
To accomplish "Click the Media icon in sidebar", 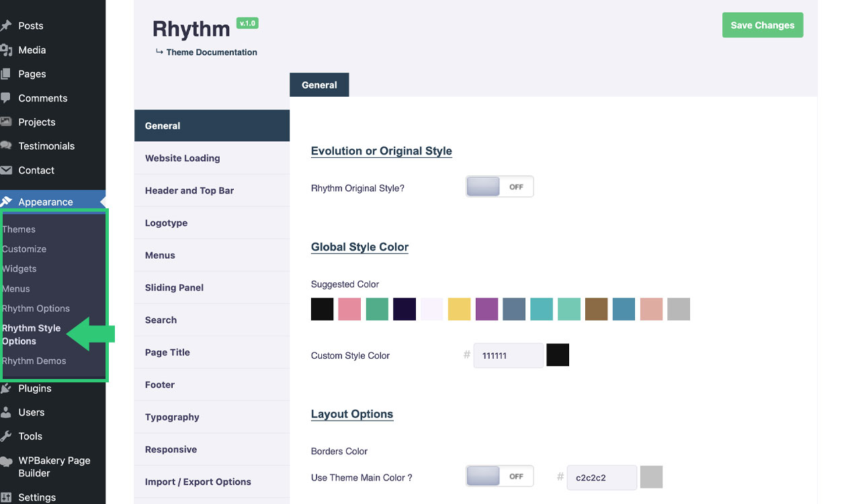I will tap(6, 50).
